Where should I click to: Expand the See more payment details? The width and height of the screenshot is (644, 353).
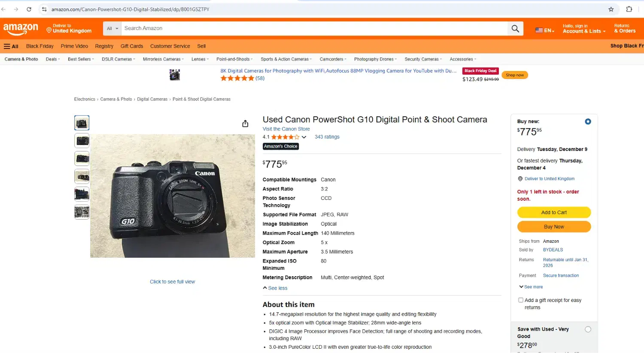[531, 287]
